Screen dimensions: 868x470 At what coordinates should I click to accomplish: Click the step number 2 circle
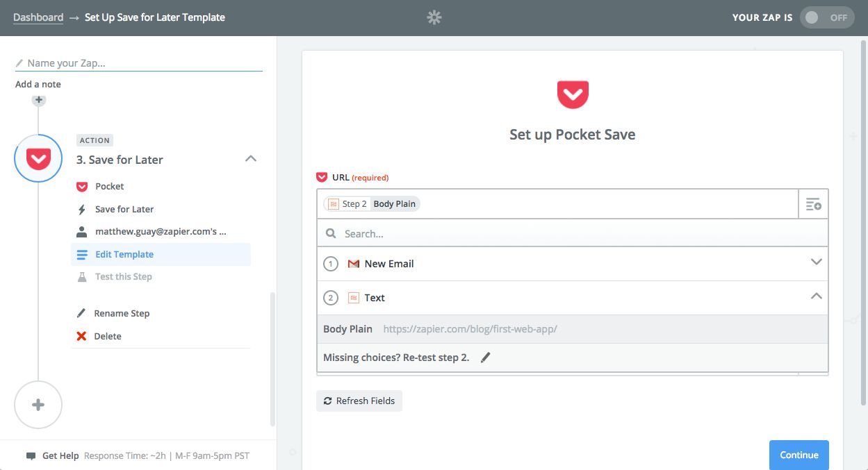[x=331, y=298]
